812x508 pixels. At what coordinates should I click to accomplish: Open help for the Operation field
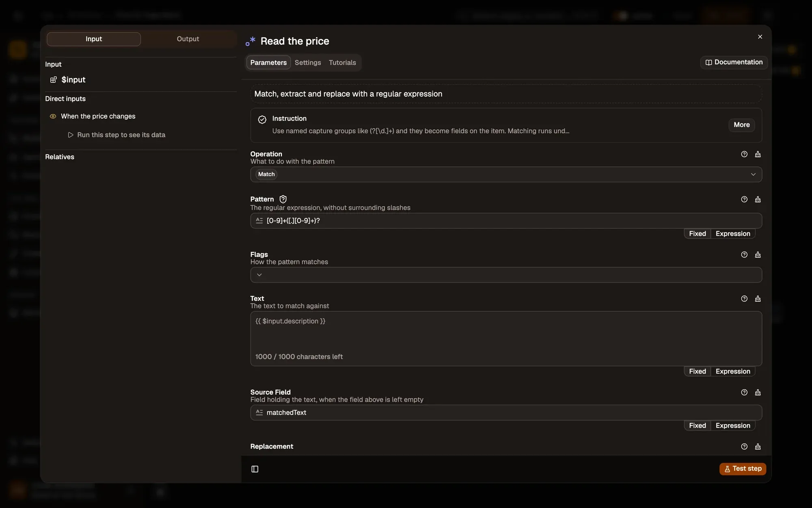[x=744, y=154]
